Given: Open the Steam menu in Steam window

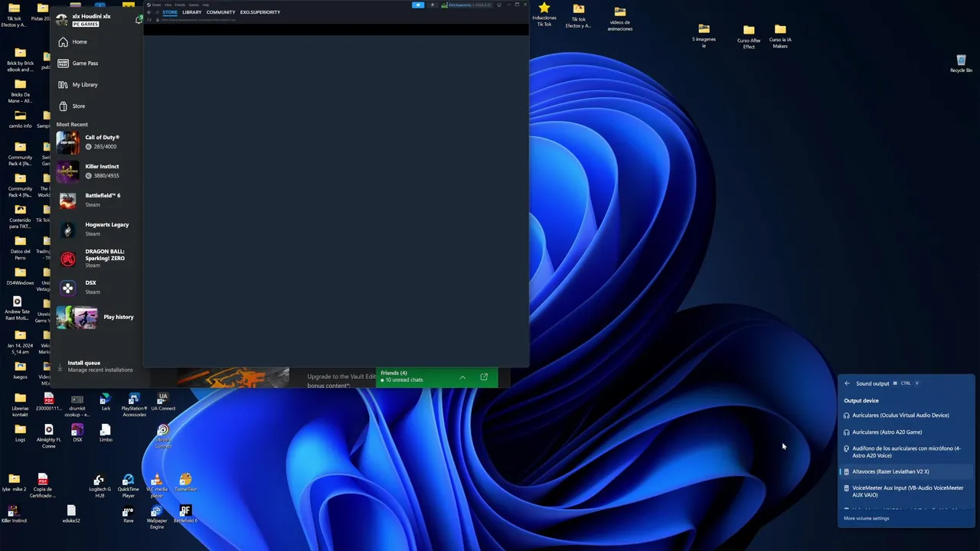Looking at the screenshot, I should coord(157,5).
